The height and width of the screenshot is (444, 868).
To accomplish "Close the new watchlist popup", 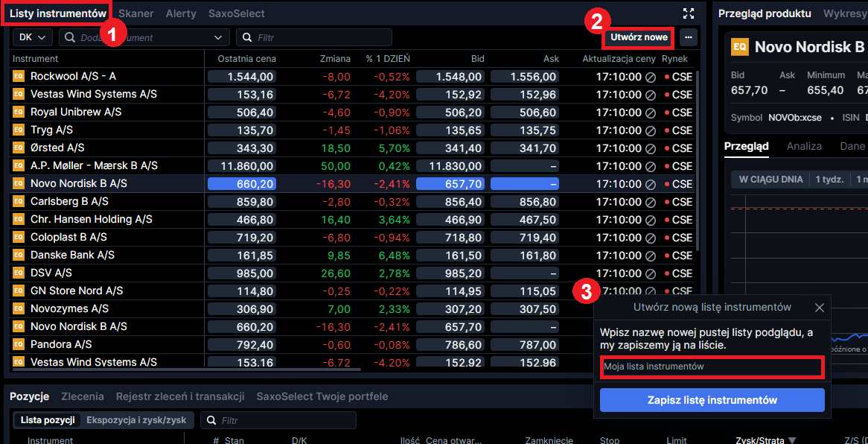I will click(819, 308).
